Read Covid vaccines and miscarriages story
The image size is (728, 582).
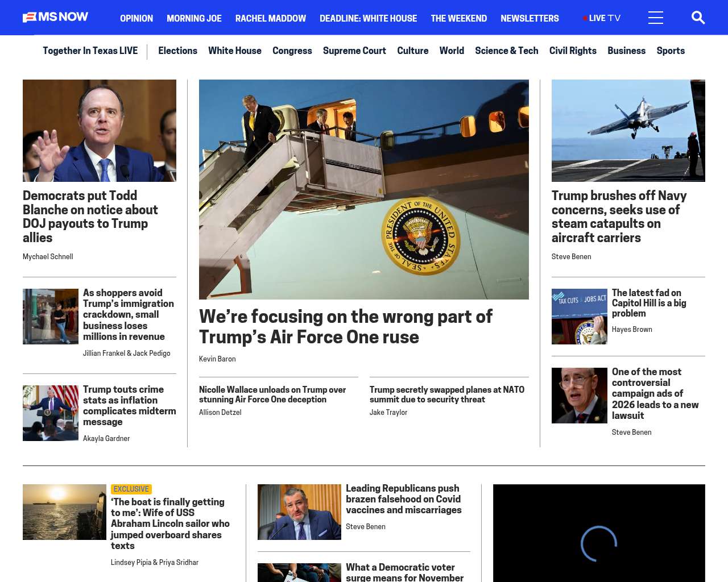404,499
